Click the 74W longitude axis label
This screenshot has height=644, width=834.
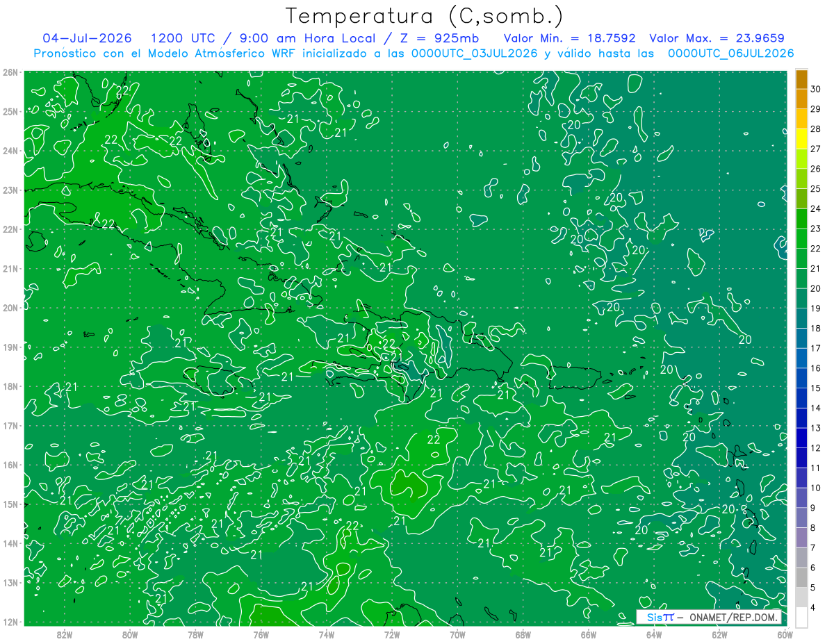click(327, 634)
